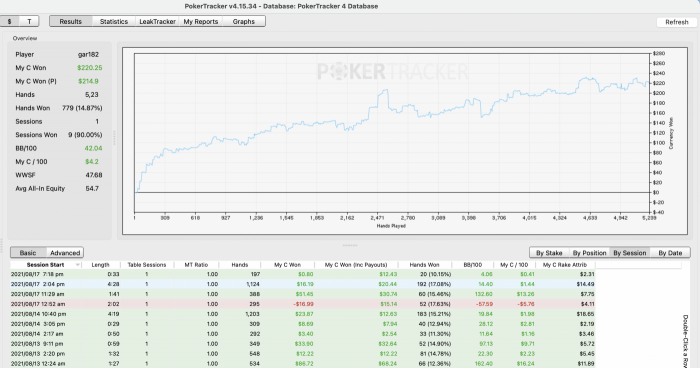Sort by the Session Start column header
Viewport: 700px width, 368px height.
pyautogui.click(x=45, y=265)
